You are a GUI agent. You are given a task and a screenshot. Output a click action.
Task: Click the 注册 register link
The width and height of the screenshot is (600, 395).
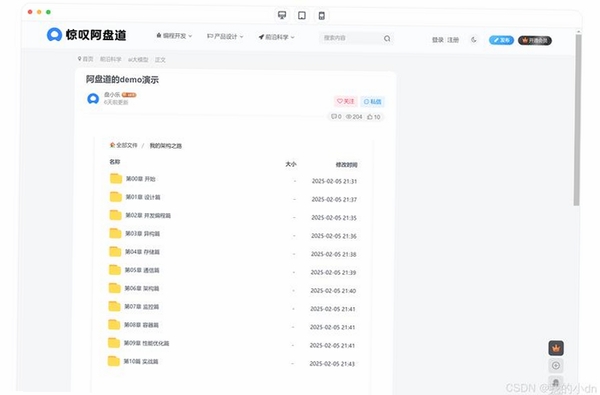[453, 40]
